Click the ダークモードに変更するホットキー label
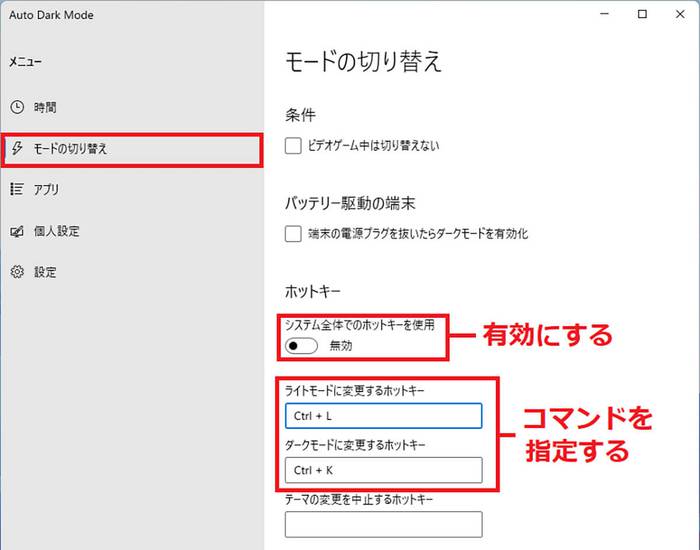Screen dimensions: 700x550 pos(355,445)
